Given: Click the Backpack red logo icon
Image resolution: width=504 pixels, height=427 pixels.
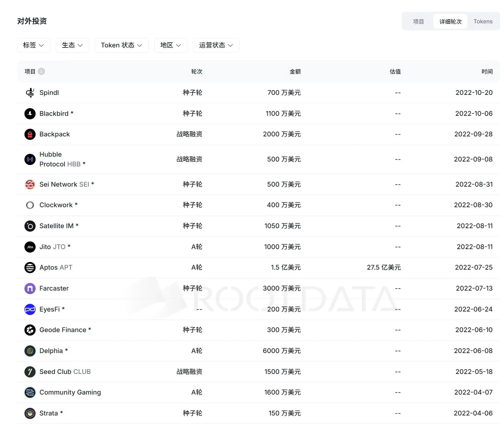Looking at the screenshot, I should [30, 134].
